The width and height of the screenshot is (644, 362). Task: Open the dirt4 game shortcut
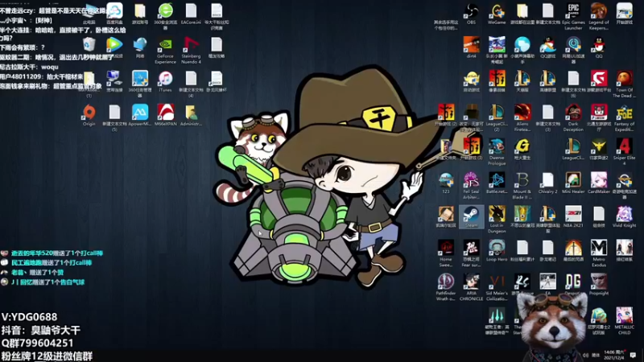[471, 47]
